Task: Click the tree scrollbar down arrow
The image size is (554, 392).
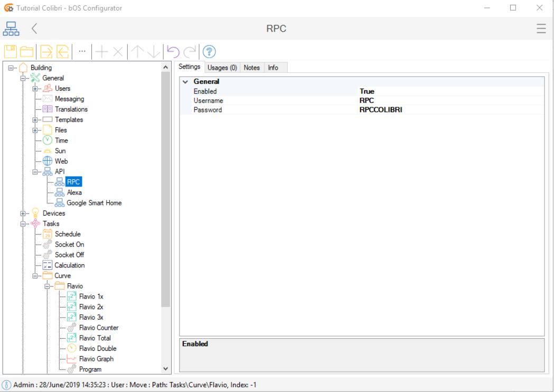Action: (x=166, y=369)
